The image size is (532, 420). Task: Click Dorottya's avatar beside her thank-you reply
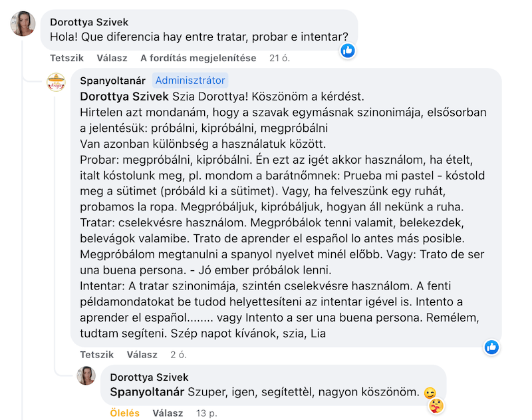point(86,375)
